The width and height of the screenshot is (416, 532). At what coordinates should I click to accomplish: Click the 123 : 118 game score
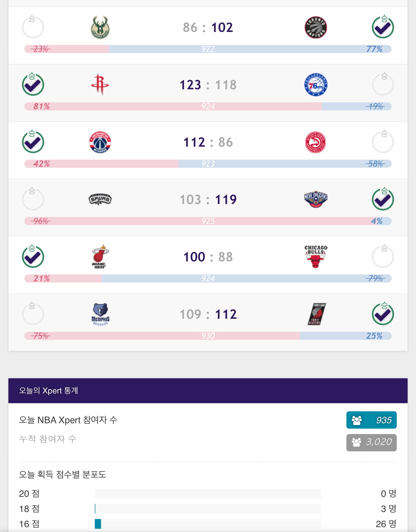tap(208, 85)
